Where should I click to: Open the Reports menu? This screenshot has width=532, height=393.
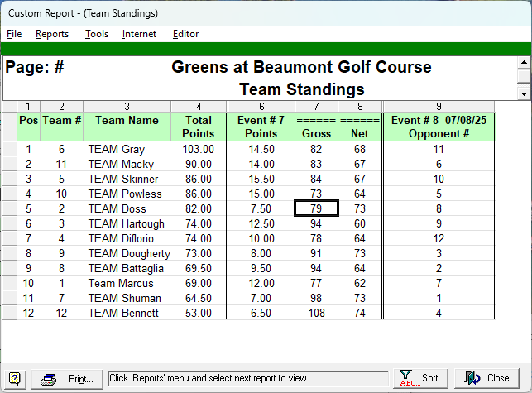coord(52,34)
